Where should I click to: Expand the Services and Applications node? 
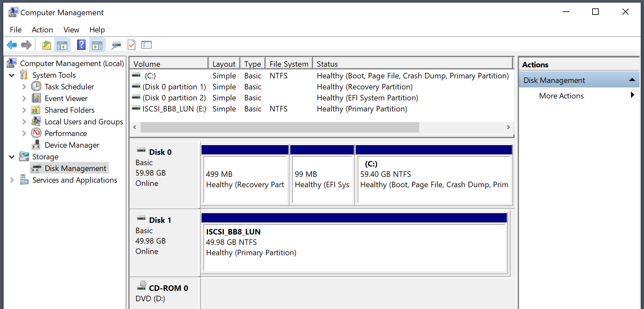click(12, 180)
